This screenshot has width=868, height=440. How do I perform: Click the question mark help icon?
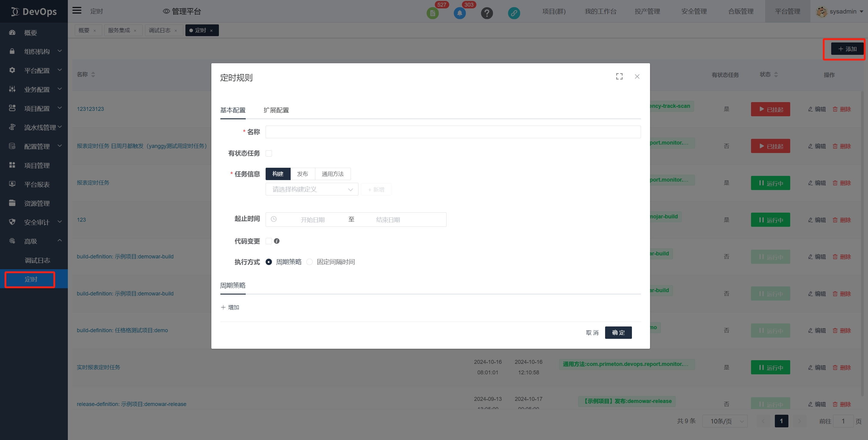pyautogui.click(x=487, y=13)
